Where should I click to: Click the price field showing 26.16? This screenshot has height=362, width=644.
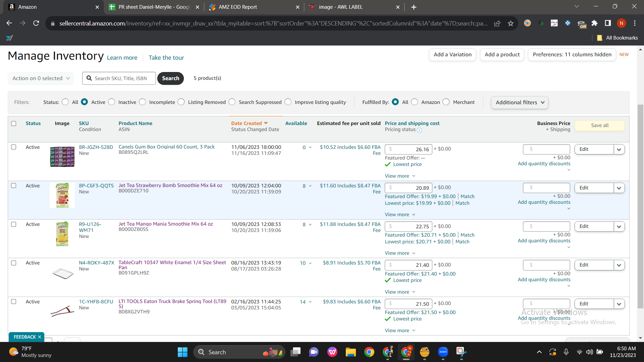pos(409,149)
